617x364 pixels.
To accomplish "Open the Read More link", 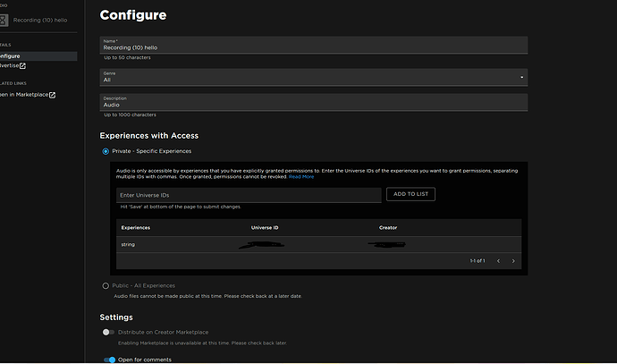I will pyautogui.click(x=301, y=177).
